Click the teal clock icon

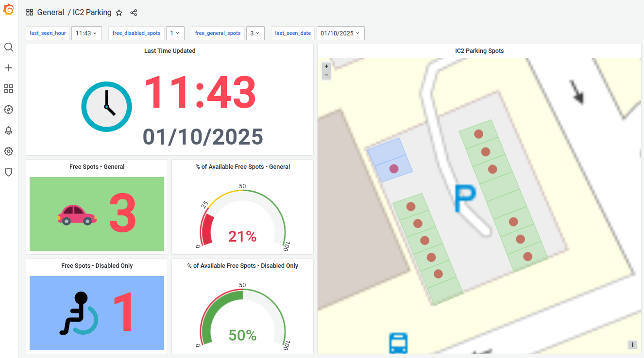coord(106,106)
